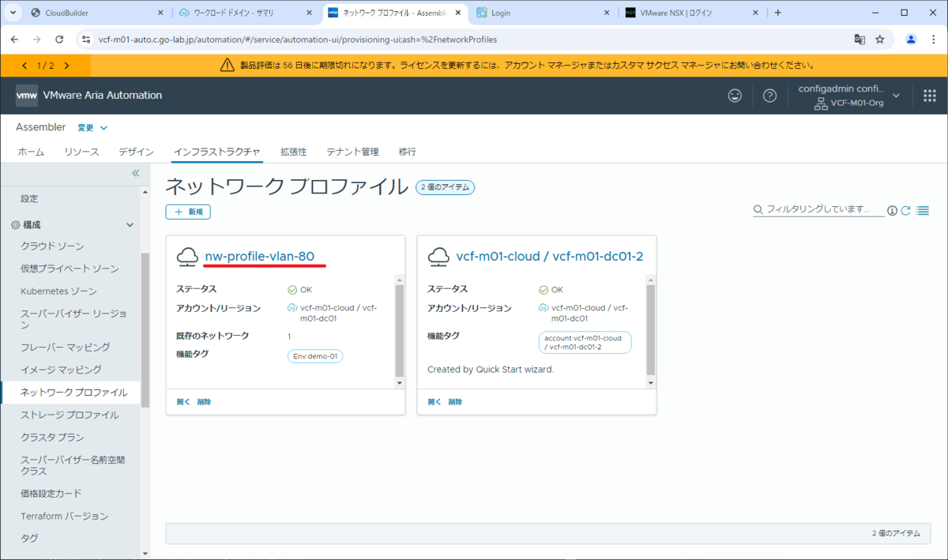Screen dimensions: 948x560
Task: Click browser reload button
Action: point(59,39)
